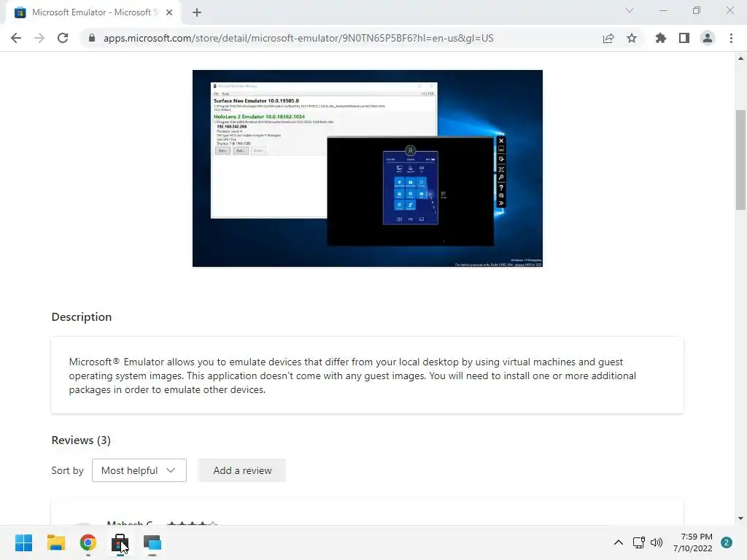Open the Windows Start menu
The width and height of the screenshot is (747, 560).
23,542
